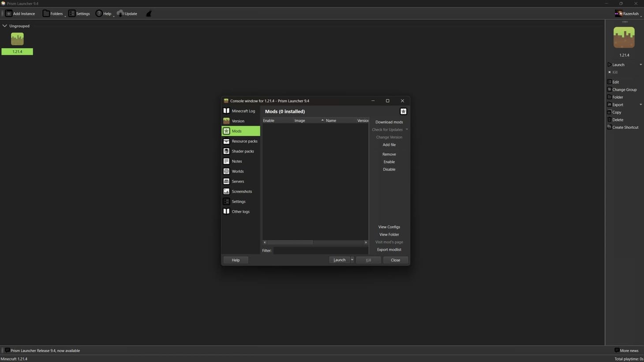Select the Worlds page icon
This screenshot has width=644, height=362.
[x=227, y=171]
